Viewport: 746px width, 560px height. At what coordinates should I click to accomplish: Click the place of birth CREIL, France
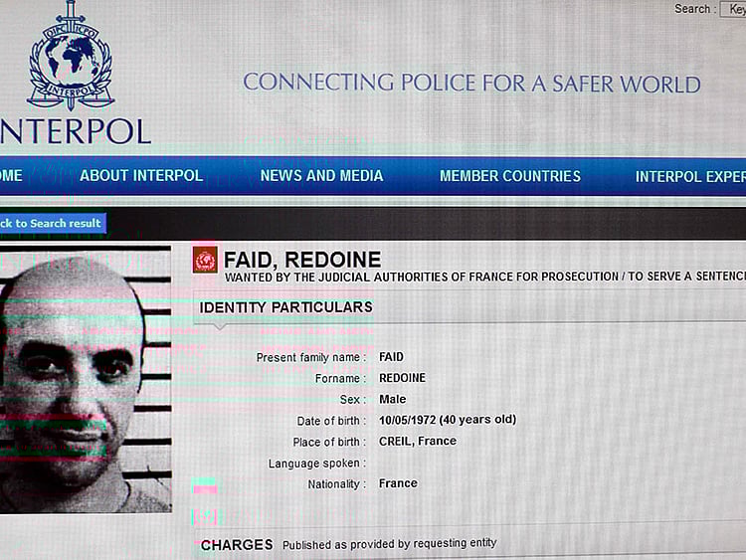point(418,441)
